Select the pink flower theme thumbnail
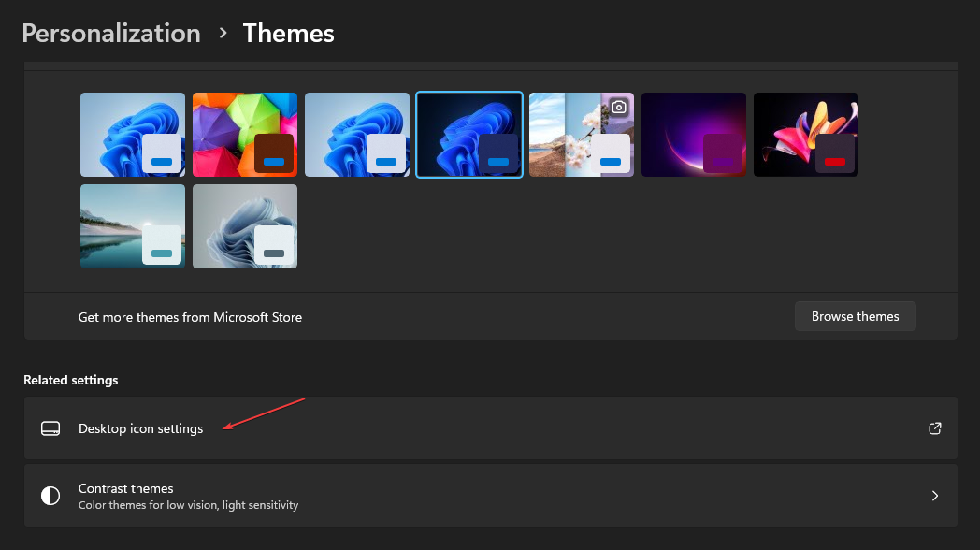980x550 pixels. coord(805,134)
